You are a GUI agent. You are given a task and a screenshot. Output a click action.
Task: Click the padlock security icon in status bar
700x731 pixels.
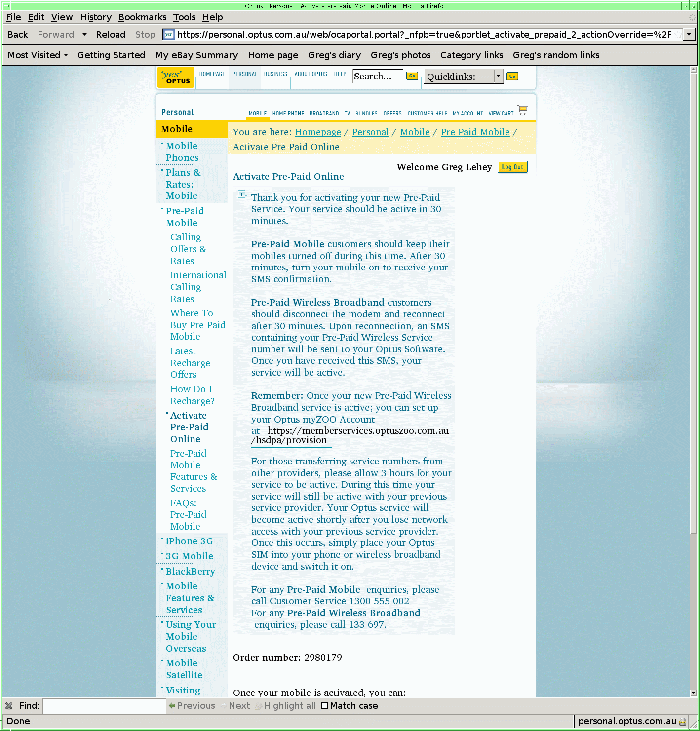[x=683, y=721]
